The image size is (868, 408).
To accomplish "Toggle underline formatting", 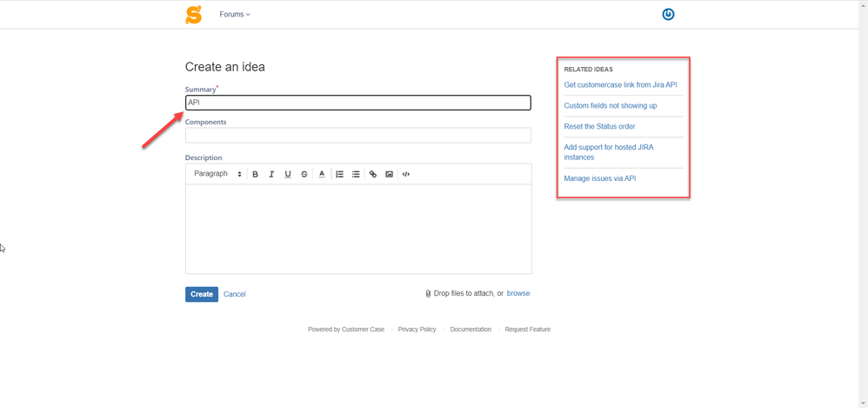I will pos(288,174).
